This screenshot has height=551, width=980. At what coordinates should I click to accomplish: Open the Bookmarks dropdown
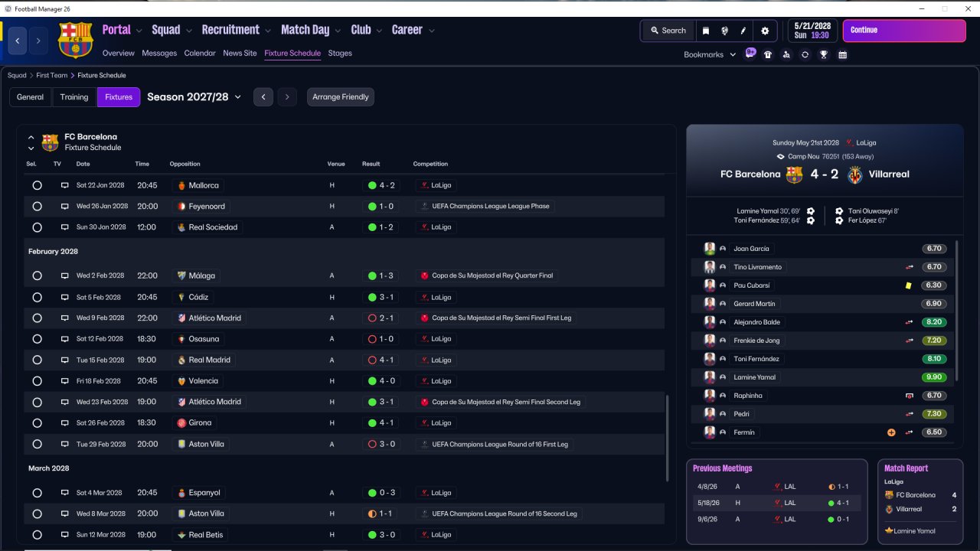[710, 54]
